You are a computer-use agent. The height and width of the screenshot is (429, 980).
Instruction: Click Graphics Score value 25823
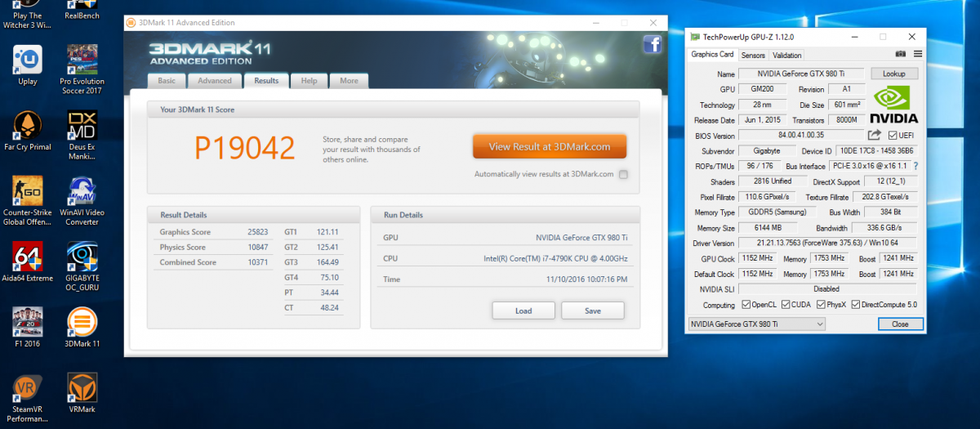pyautogui.click(x=258, y=232)
